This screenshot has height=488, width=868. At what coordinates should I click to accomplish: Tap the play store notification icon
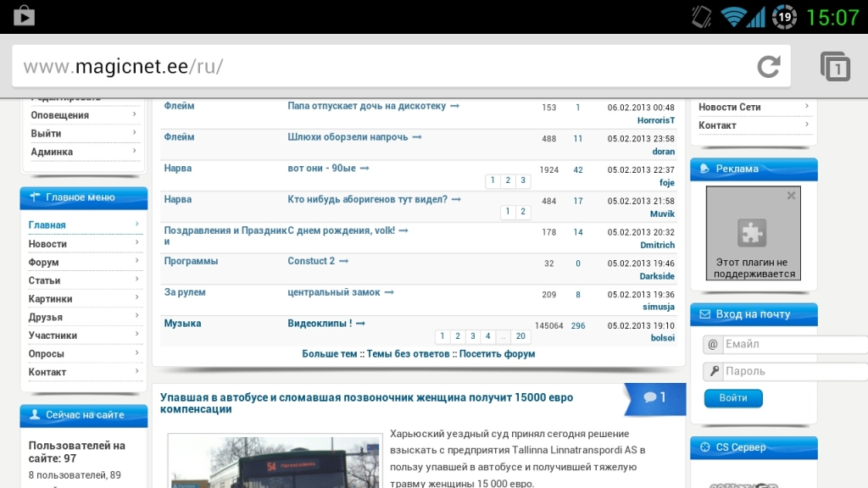(x=24, y=16)
